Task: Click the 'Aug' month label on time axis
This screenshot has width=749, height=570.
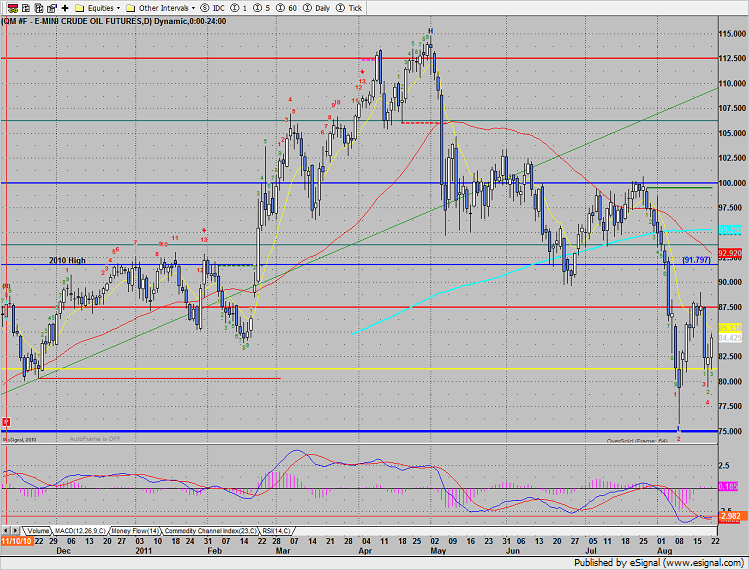Action: [x=664, y=551]
